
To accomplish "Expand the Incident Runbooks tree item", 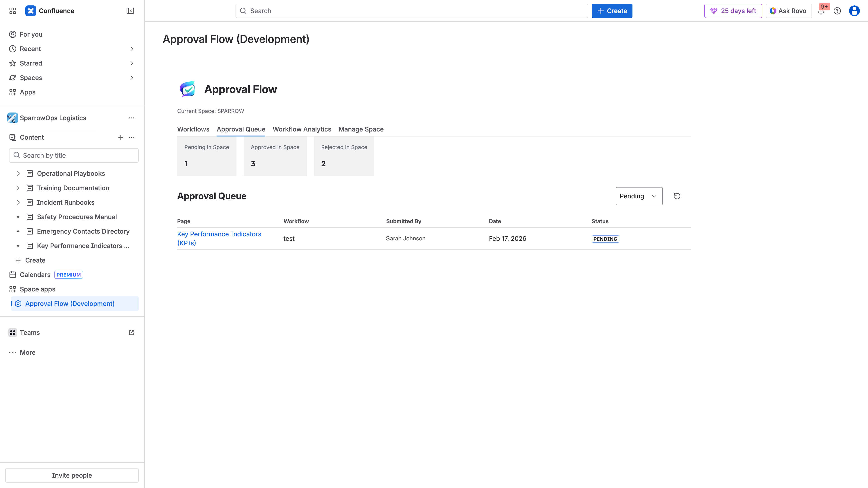I will [18, 202].
